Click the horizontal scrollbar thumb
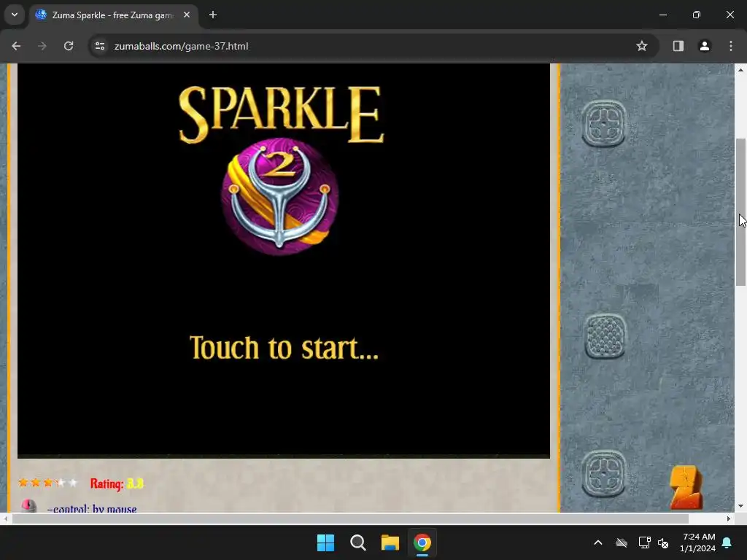The image size is (747, 560). click(x=350, y=518)
